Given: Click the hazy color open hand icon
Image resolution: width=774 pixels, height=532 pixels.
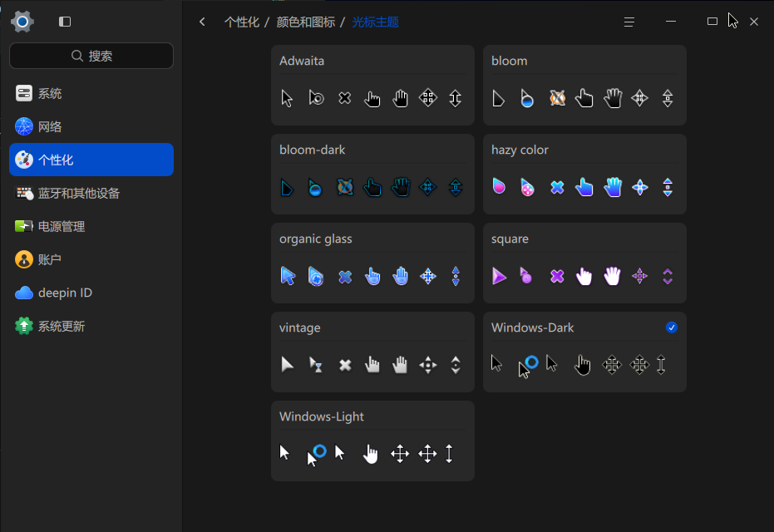Looking at the screenshot, I should (x=613, y=187).
